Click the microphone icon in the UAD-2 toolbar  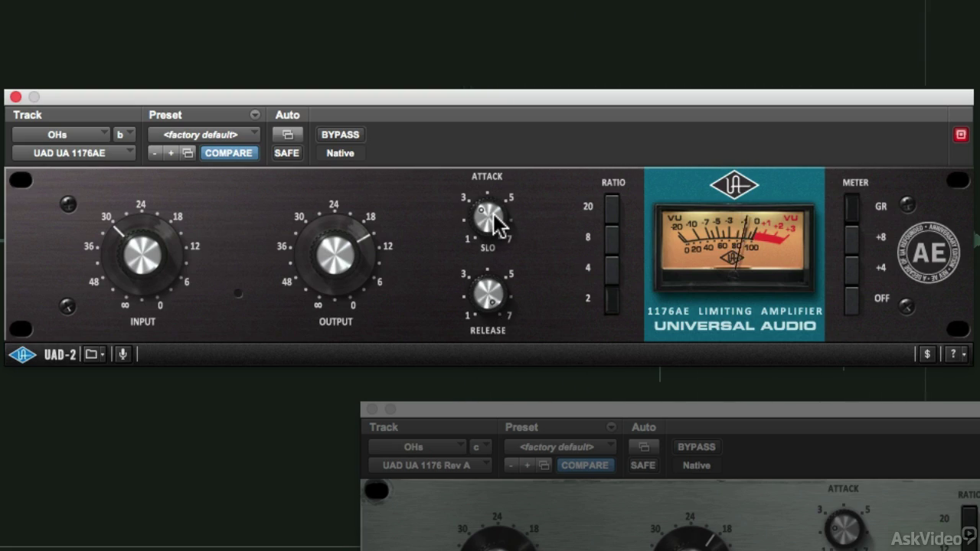(x=122, y=354)
